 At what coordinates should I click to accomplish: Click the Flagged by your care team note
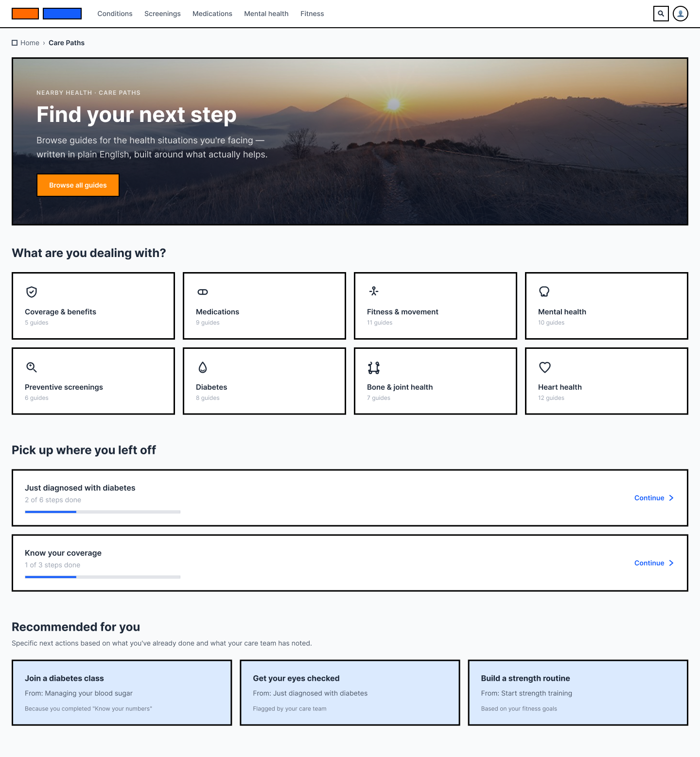coord(290,709)
